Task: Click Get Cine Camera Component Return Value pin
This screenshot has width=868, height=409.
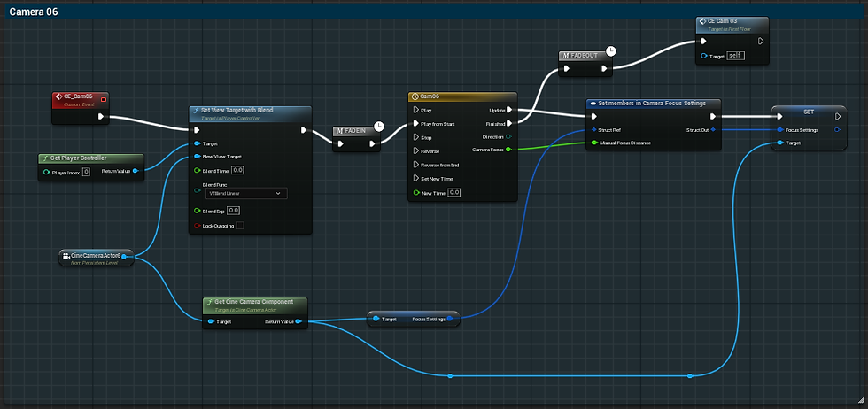Action: pos(299,321)
